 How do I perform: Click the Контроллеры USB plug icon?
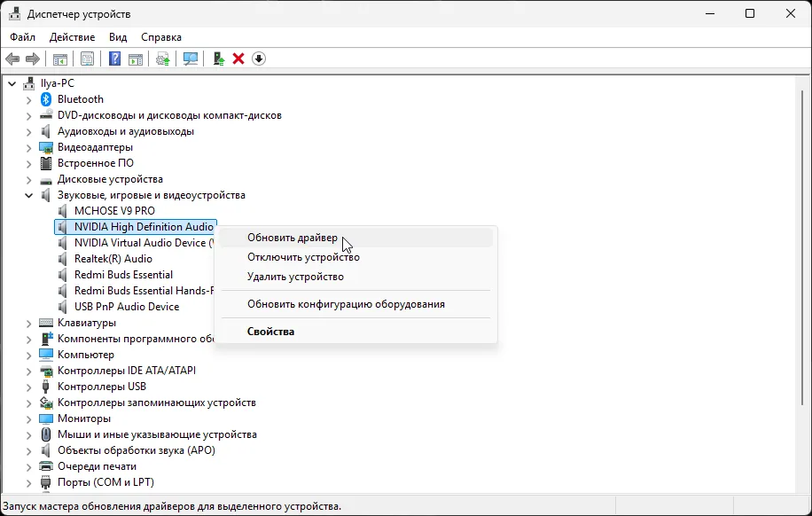pos(46,387)
